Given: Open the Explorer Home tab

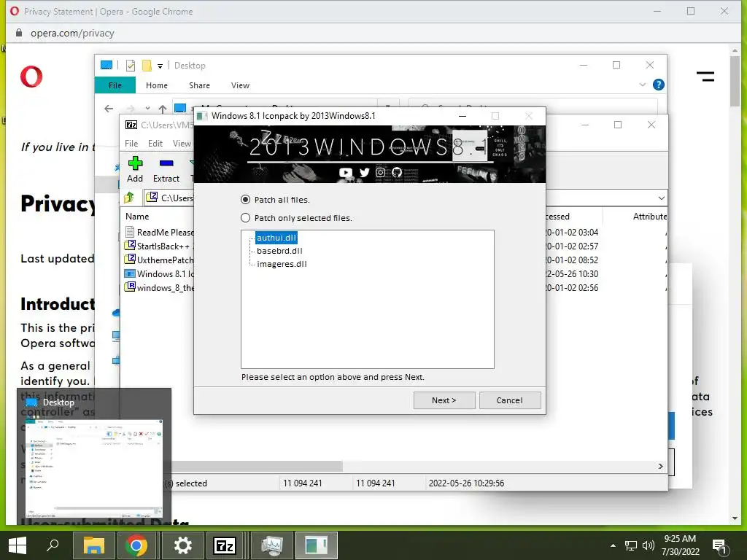Looking at the screenshot, I should click(x=157, y=85).
